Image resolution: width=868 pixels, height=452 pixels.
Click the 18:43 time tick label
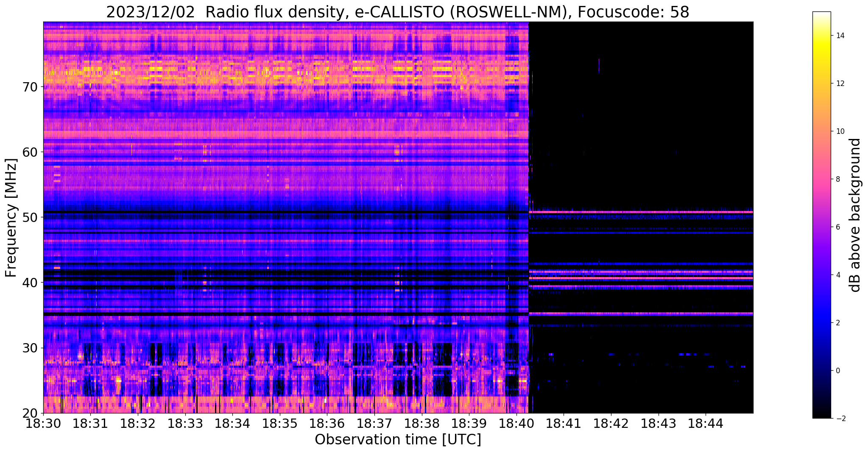coord(659,423)
